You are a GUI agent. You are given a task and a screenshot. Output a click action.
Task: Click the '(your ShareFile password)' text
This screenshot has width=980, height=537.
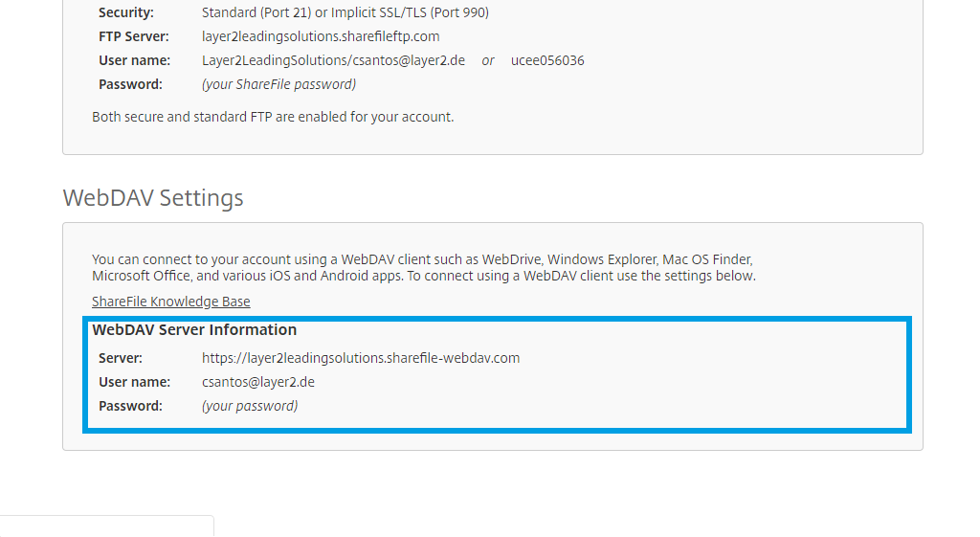278,84
